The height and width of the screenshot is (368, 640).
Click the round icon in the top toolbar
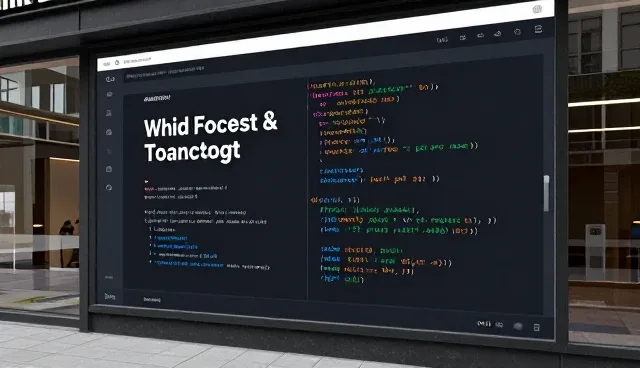pyautogui.click(x=517, y=32)
